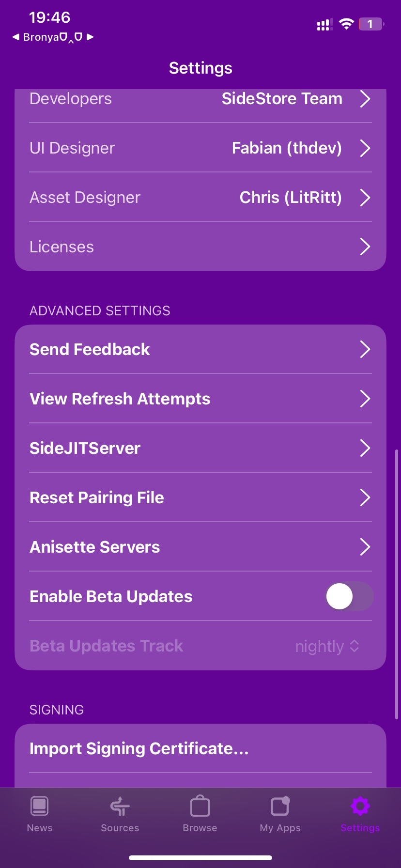This screenshot has height=868, width=401.
Task: Select the Settings gear icon
Action: 360,806
